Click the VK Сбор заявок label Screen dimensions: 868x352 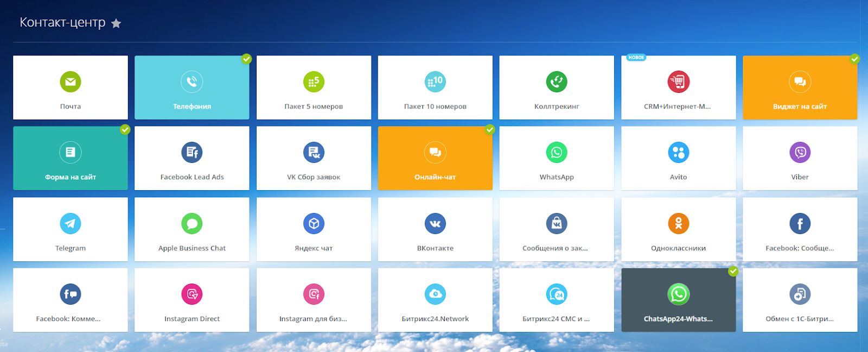click(314, 177)
